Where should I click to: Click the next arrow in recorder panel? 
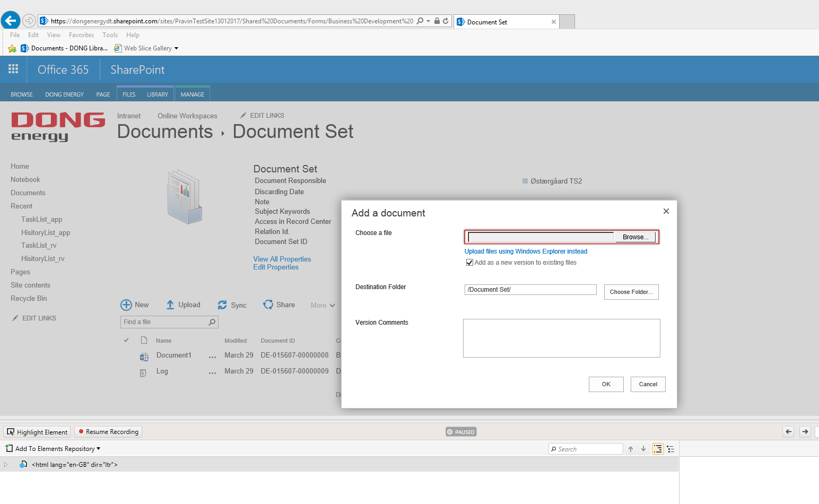(x=805, y=431)
